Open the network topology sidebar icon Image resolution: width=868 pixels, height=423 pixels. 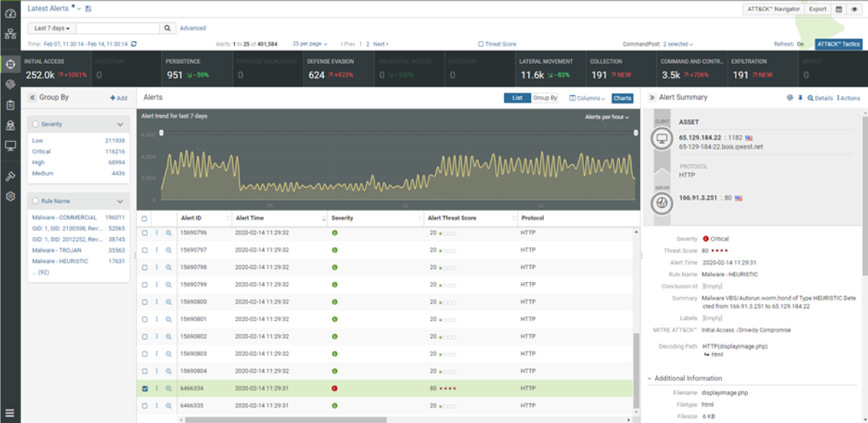click(x=10, y=34)
